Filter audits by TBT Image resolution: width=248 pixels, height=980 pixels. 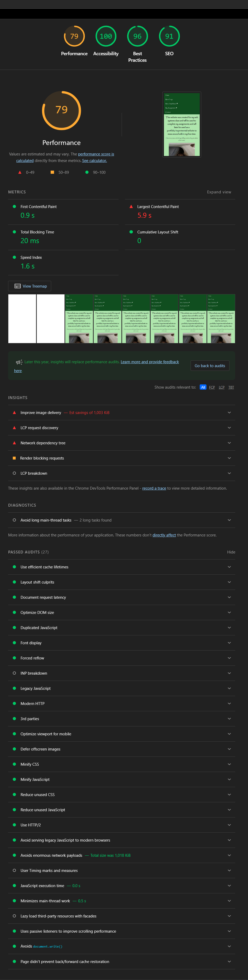point(231,387)
